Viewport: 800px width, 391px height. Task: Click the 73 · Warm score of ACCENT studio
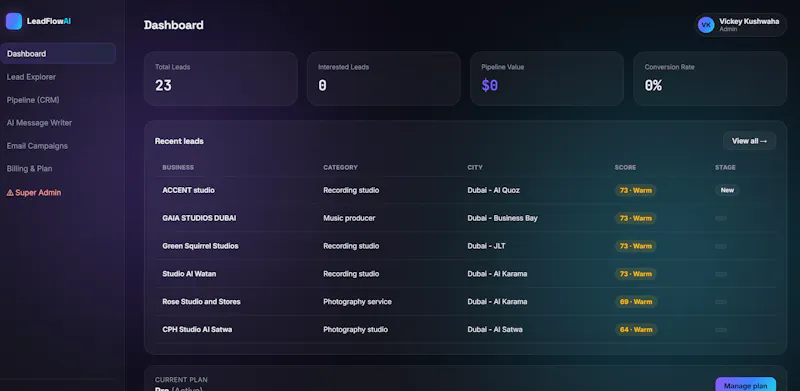coord(636,190)
